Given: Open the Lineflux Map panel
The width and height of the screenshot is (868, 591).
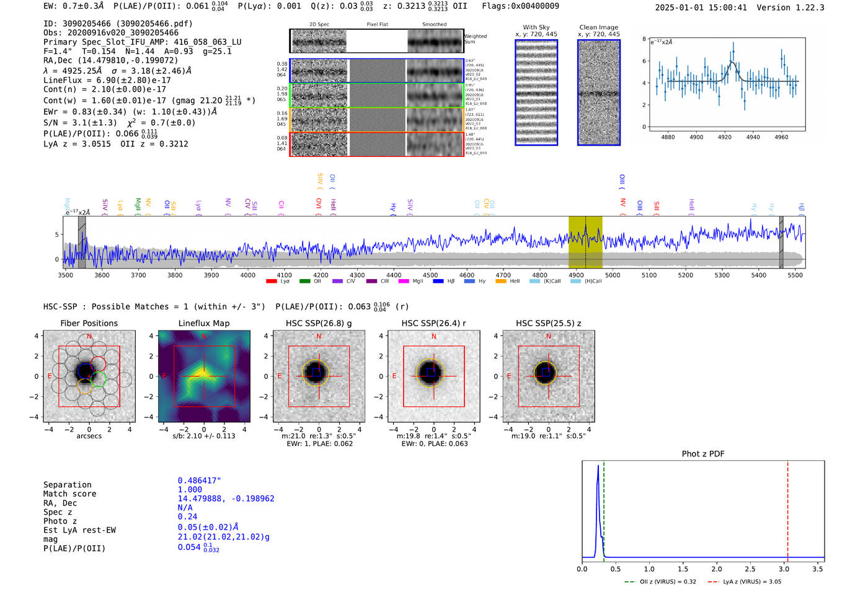Looking at the screenshot, I should (x=204, y=376).
